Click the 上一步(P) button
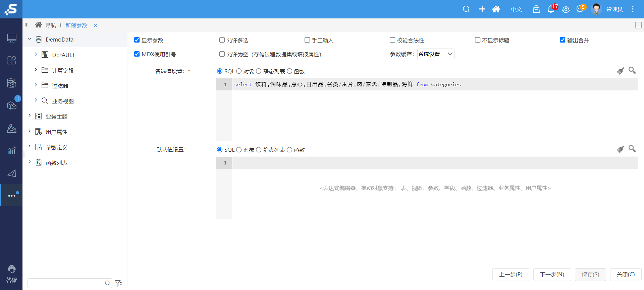 (511, 275)
